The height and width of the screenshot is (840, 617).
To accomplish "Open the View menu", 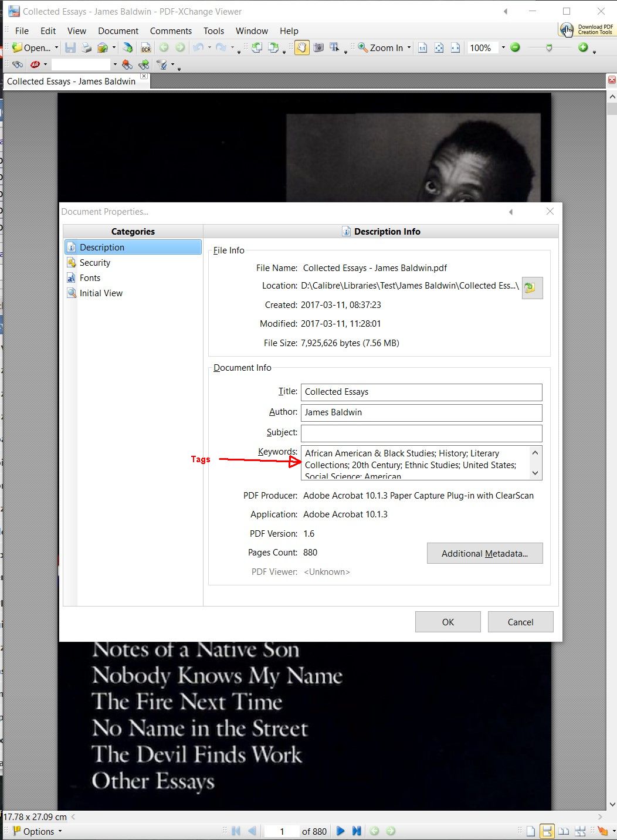I will [x=76, y=31].
